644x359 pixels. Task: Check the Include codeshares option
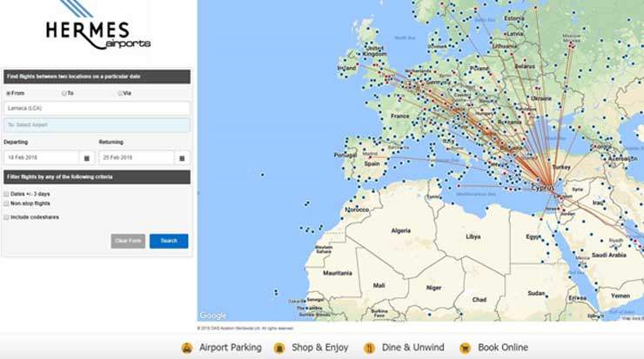tap(7, 216)
